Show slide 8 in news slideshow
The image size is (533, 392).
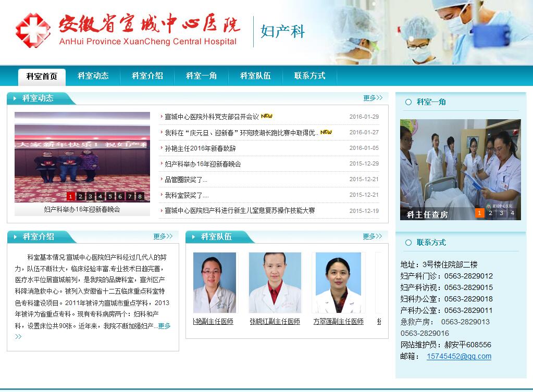coord(139,196)
